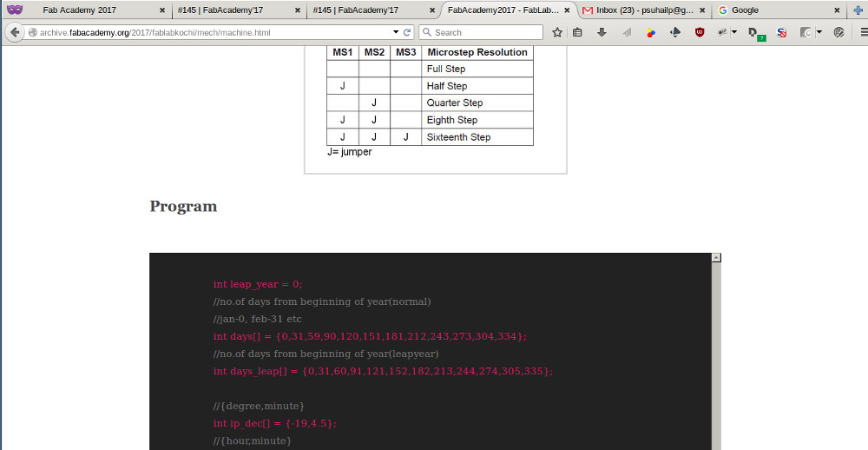
Task: Open the uBlock Origin shield icon
Action: (x=700, y=33)
